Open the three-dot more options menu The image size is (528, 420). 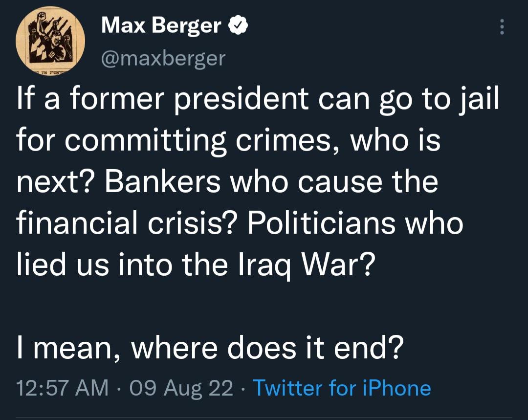(x=501, y=27)
